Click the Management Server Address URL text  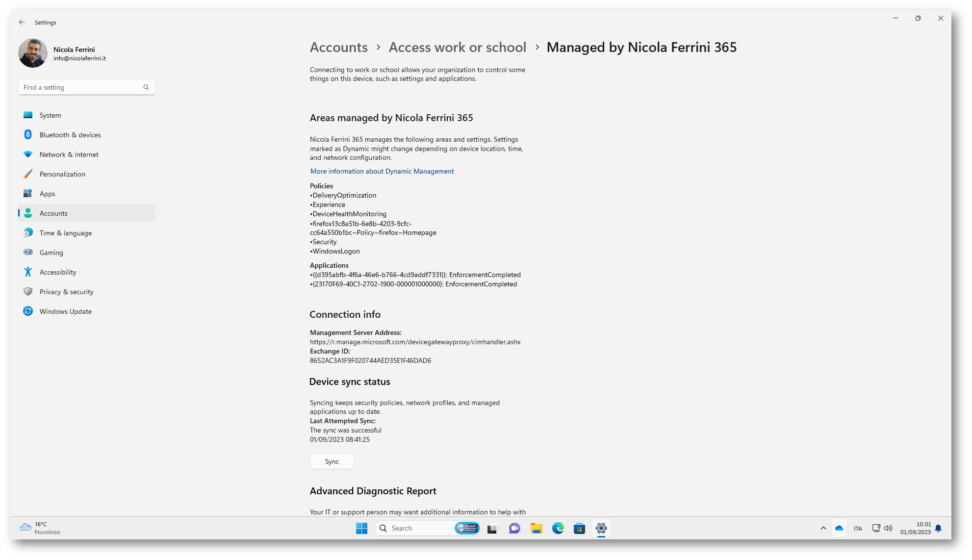tap(415, 342)
